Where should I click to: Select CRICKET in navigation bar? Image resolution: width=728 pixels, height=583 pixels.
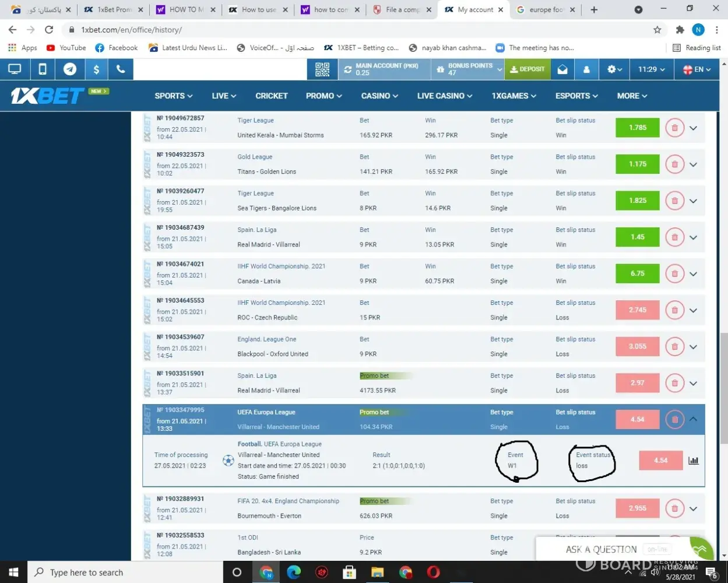click(x=272, y=96)
